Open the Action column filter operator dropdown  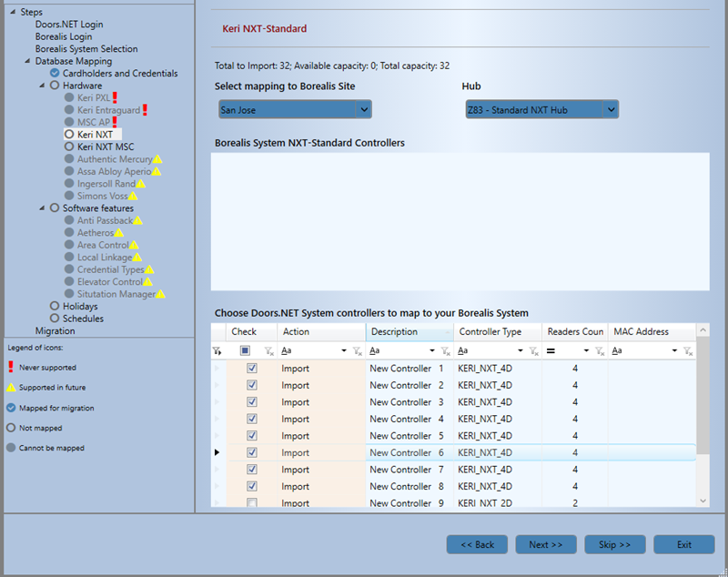click(344, 351)
